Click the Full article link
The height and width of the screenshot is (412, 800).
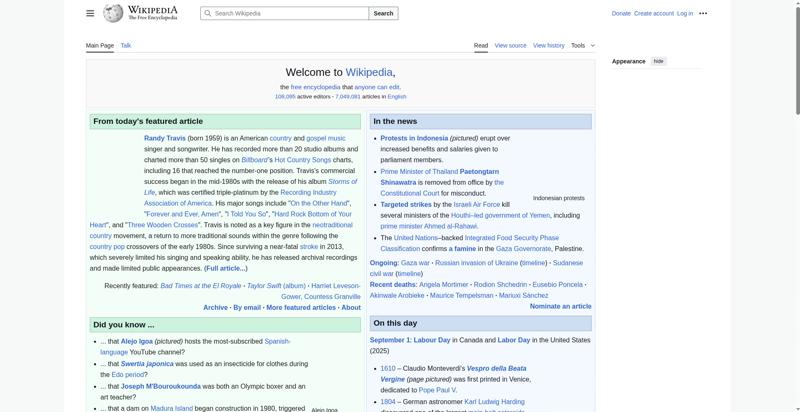coord(226,268)
